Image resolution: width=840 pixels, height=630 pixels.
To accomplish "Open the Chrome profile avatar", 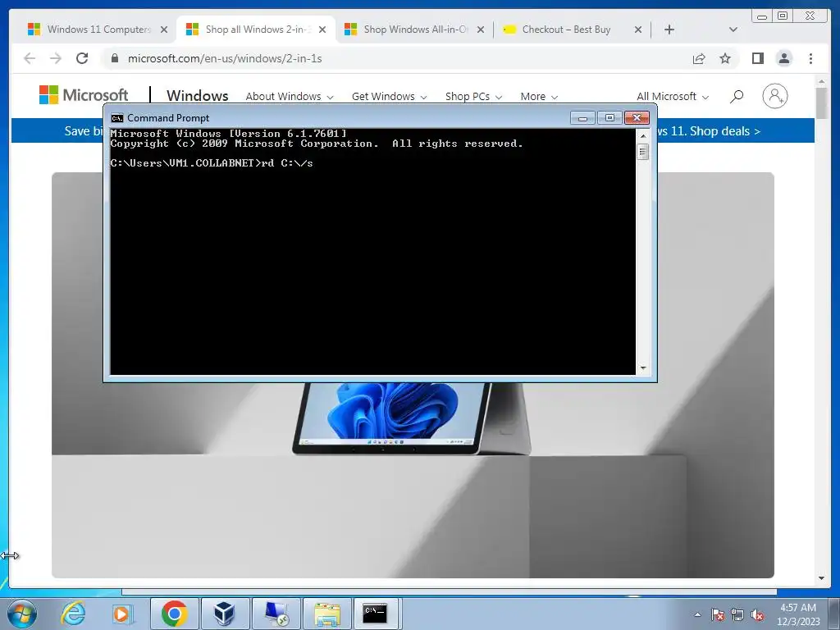I will click(783, 58).
